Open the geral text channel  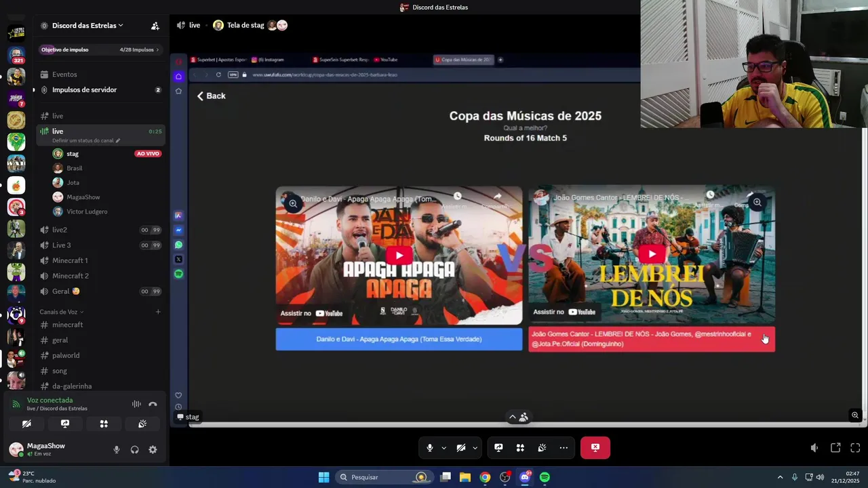(100, 340)
